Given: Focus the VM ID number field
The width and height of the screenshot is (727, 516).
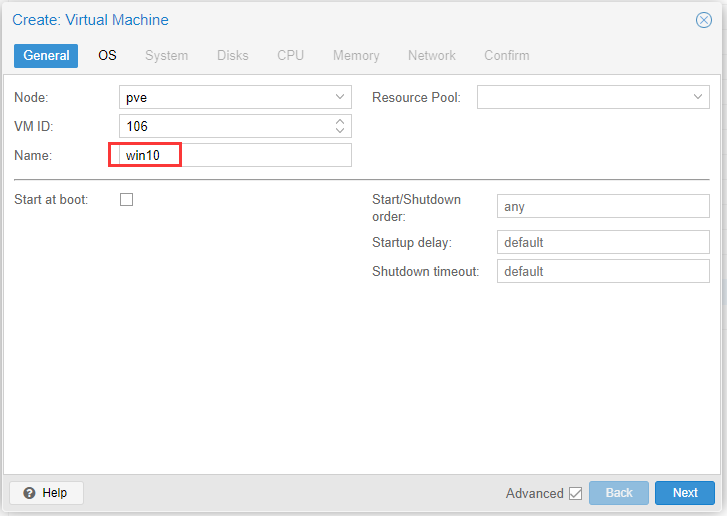Looking at the screenshot, I should 225,126.
